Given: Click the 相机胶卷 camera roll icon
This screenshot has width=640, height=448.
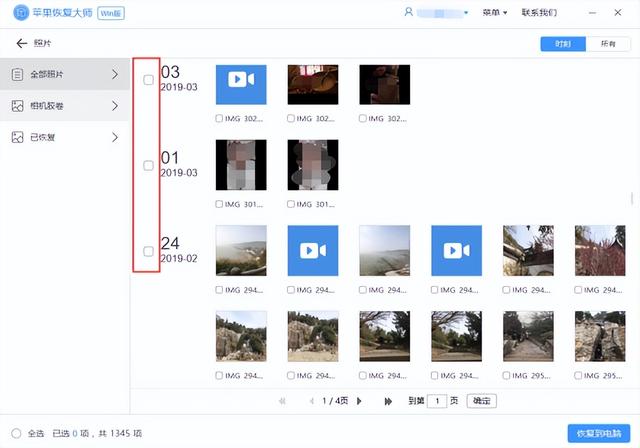Looking at the screenshot, I should (x=17, y=105).
